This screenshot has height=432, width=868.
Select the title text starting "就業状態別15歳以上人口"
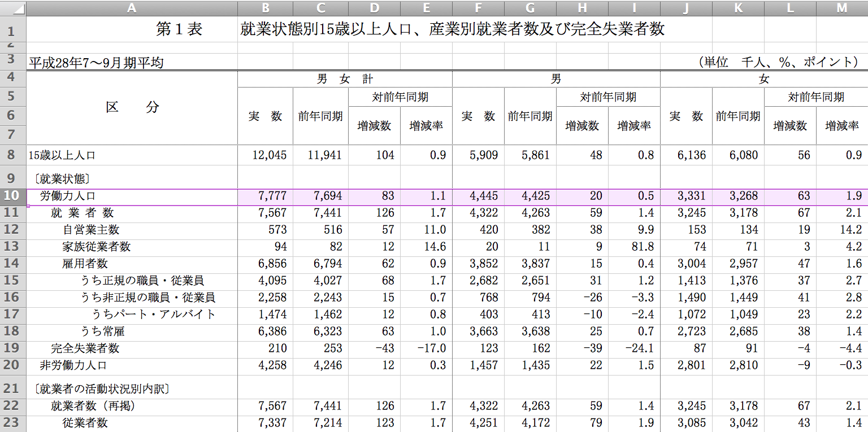(452, 29)
